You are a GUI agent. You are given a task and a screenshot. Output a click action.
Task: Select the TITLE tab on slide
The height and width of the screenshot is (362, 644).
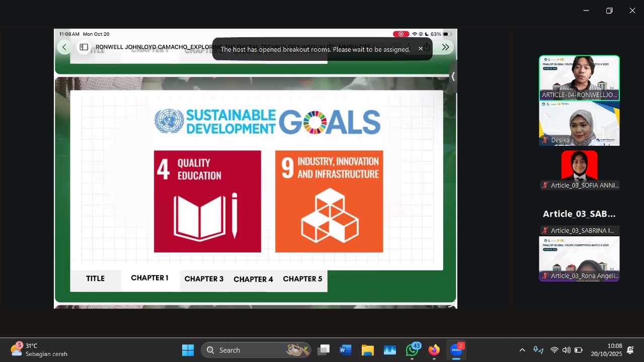click(95, 279)
